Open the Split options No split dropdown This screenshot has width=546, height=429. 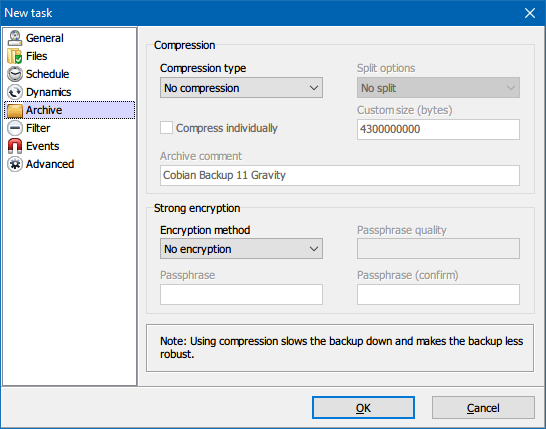438,88
